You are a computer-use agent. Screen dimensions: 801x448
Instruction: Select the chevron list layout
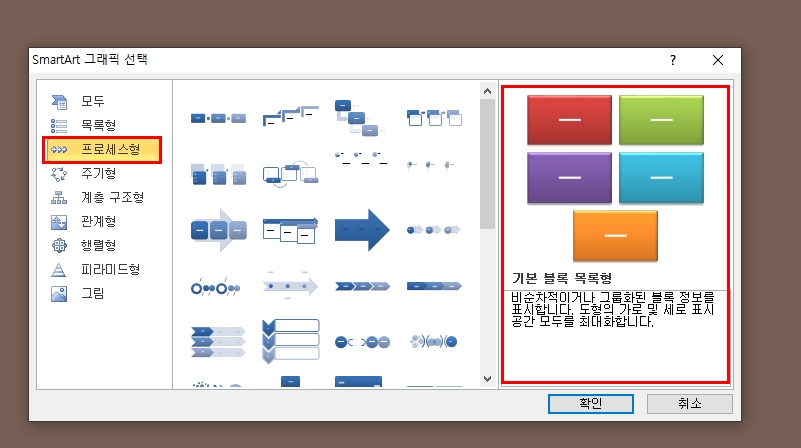click(218, 342)
